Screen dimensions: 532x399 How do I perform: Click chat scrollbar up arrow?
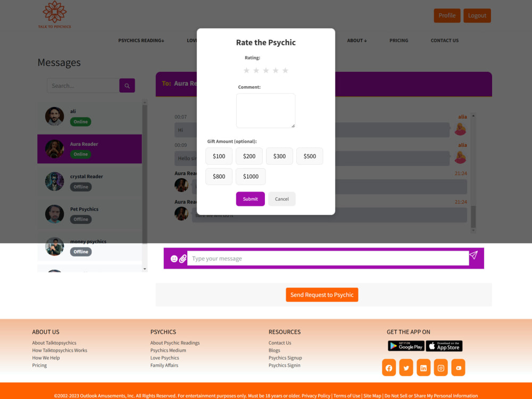pos(473,116)
